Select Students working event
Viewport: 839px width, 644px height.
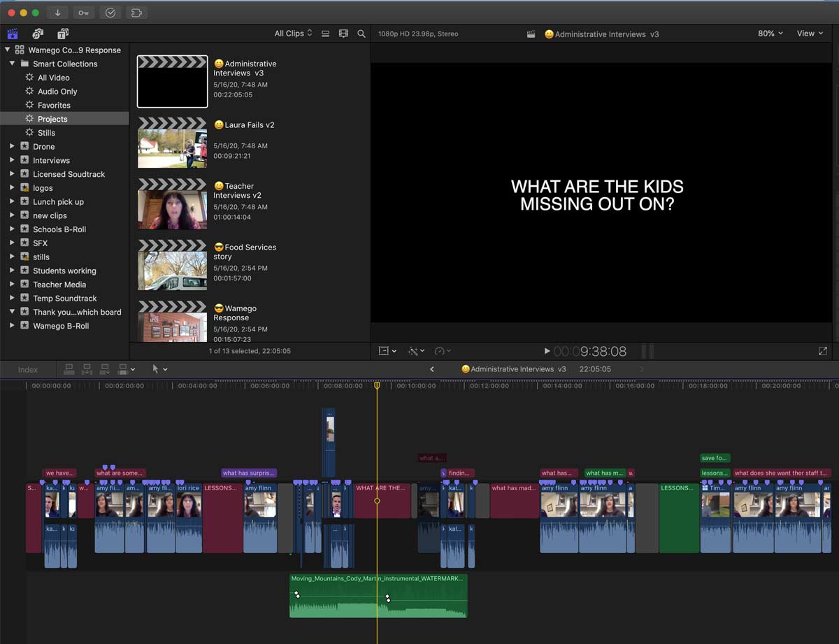pos(64,271)
